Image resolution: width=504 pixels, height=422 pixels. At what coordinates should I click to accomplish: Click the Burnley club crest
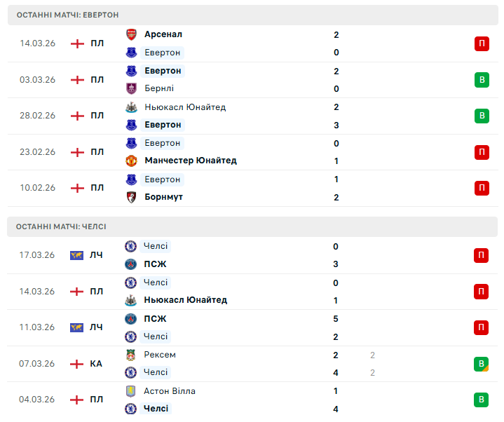[130, 88]
